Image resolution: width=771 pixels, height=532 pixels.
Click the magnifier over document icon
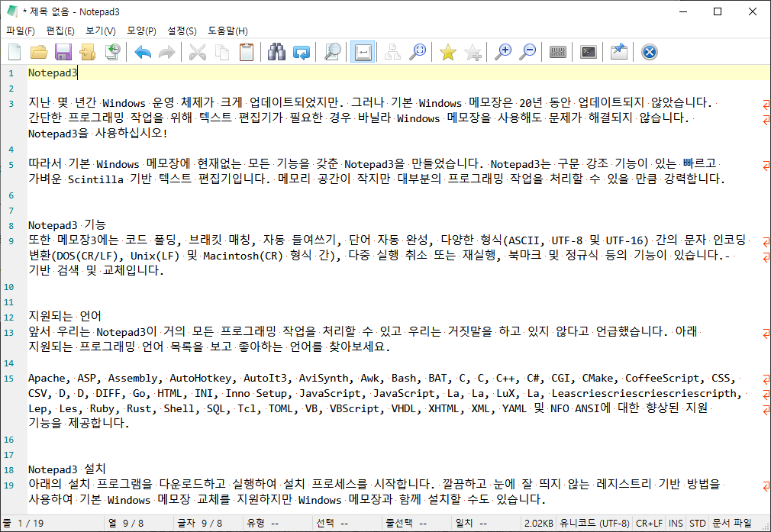tap(332, 52)
